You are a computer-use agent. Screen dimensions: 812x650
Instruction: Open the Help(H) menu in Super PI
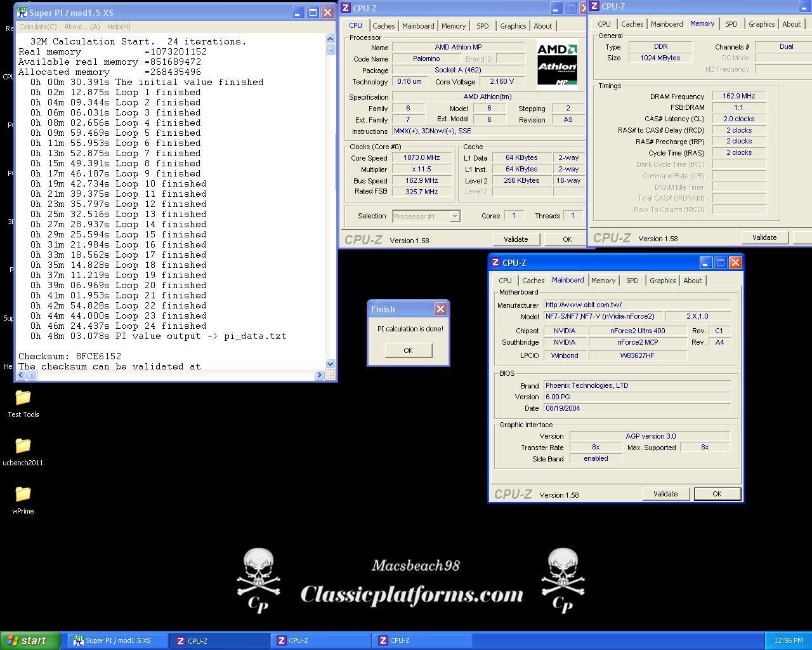119,27
